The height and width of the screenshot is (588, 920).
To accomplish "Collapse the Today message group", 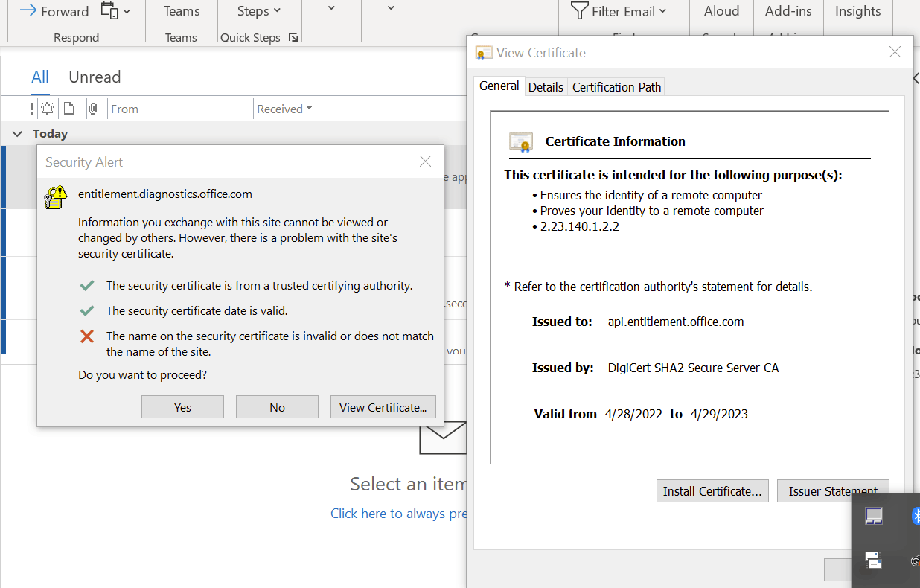I will 18,133.
